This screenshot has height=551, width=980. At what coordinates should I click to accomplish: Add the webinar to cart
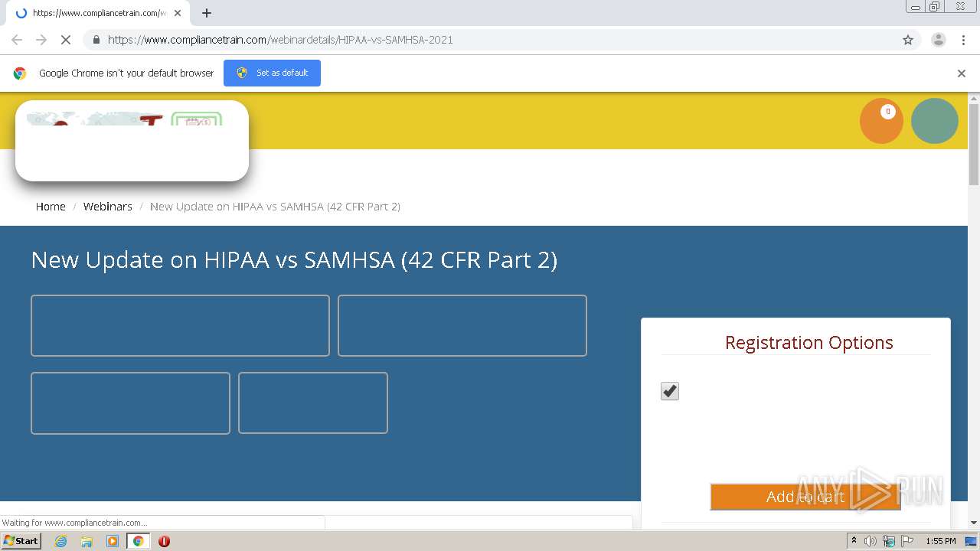805,497
